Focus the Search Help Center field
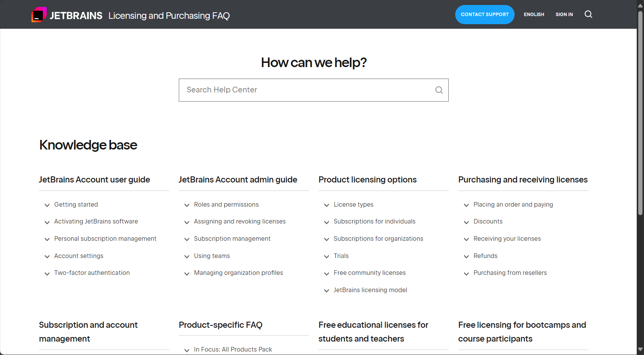 click(314, 90)
